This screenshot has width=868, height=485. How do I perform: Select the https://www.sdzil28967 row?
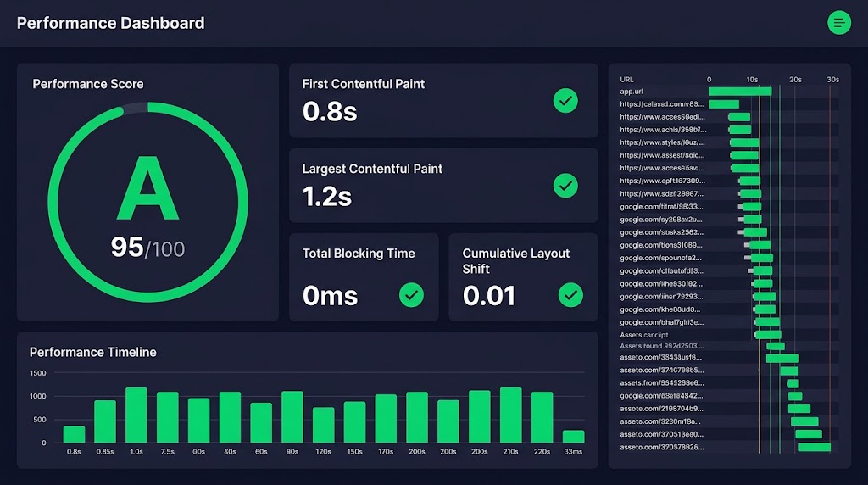click(x=729, y=194)
